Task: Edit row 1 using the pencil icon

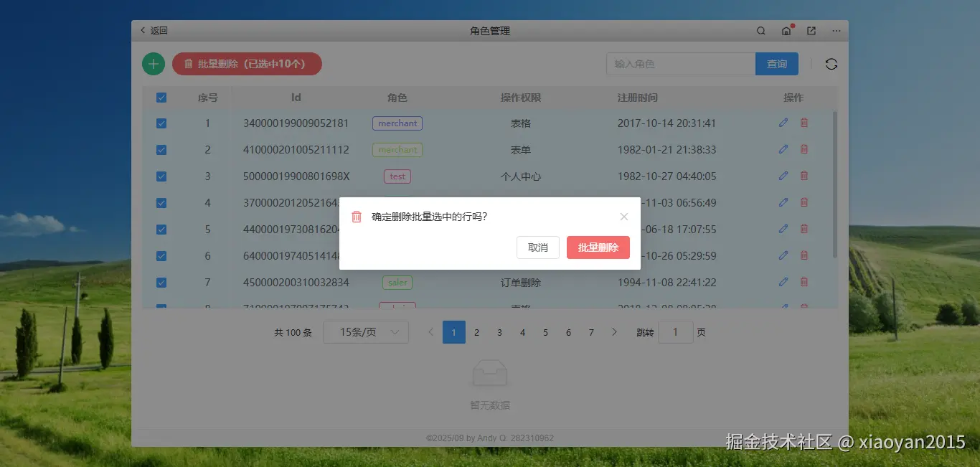Action: [783, 123]
